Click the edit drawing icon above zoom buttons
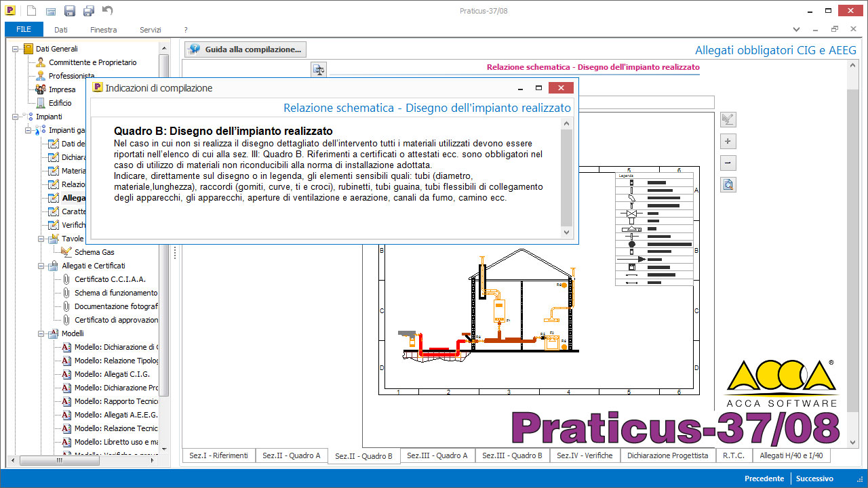This screenshot has width=868, height=488. pos(728,120)
